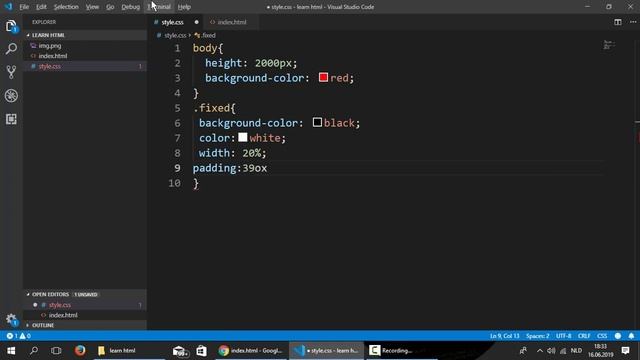Place cursor on padding line 9
This screenshot has height=360, width=640.
230,168
